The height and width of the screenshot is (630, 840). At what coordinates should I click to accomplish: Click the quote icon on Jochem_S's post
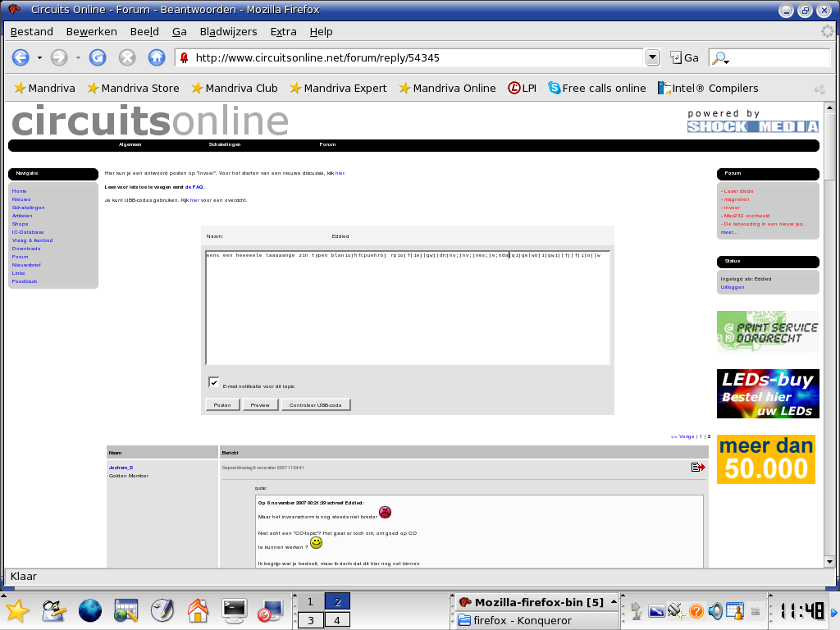(x=698, y=467)
